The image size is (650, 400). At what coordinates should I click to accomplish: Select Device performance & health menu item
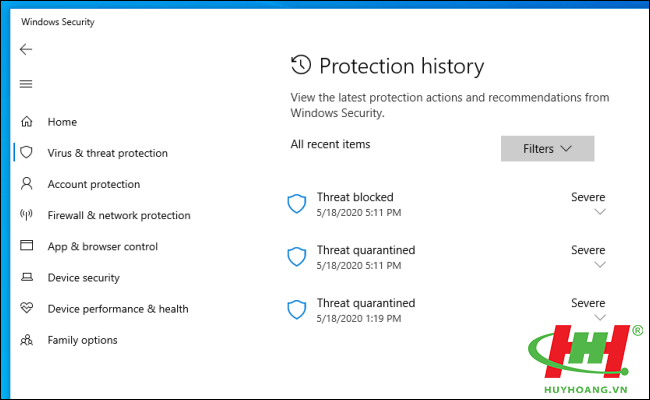(x=118, y=309)
